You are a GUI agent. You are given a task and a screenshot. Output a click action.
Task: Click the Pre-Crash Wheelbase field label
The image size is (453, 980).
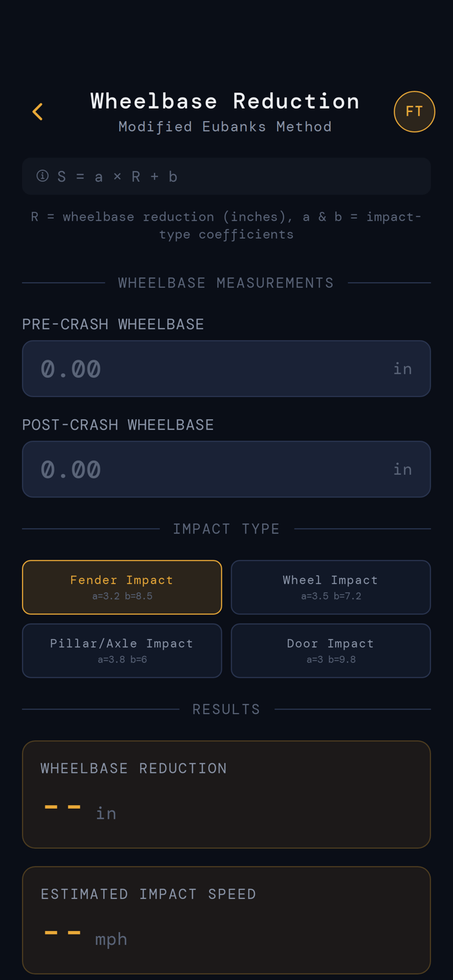[x=113, y=325]
